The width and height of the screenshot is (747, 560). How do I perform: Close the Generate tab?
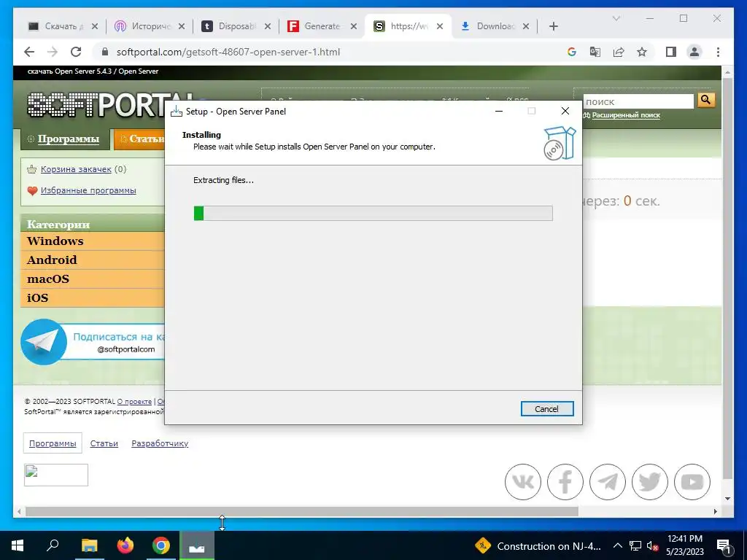pyautogui.click(x=354, y=26)
